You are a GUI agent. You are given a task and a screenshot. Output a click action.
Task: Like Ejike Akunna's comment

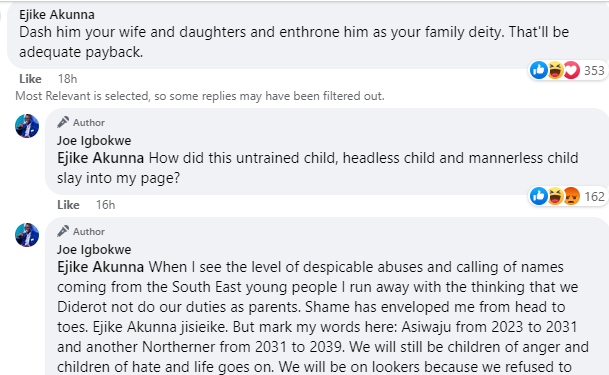click(30, 79)
